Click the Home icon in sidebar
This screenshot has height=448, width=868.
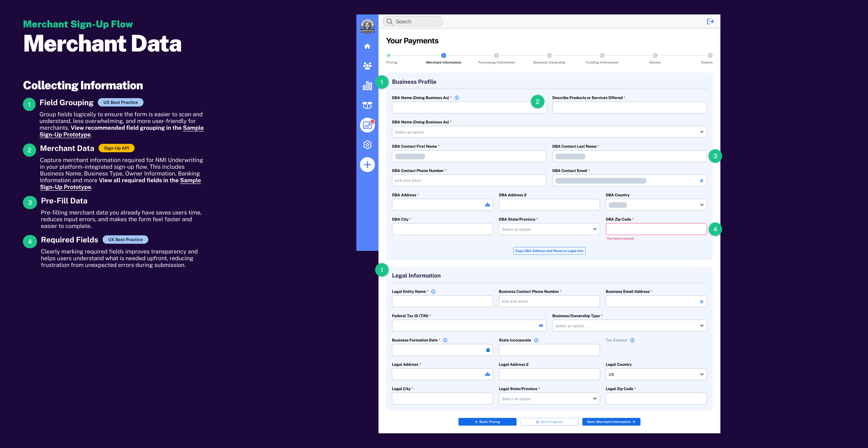tap(367, 46)
